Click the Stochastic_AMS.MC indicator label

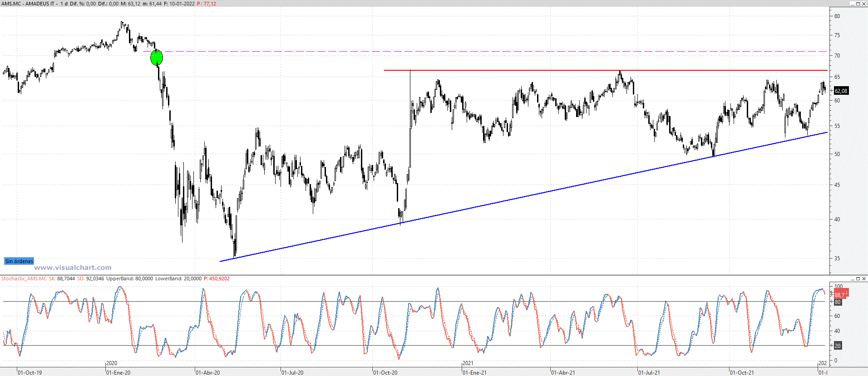tap(24, 278)
